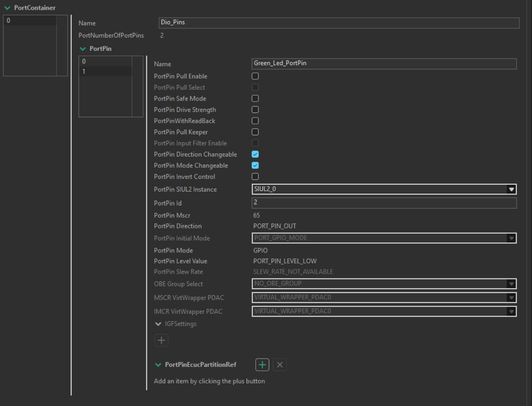Collapse the PortPinEcucPartitionRef section
This screenshot has width=532, height=406.
click(158, 365)
